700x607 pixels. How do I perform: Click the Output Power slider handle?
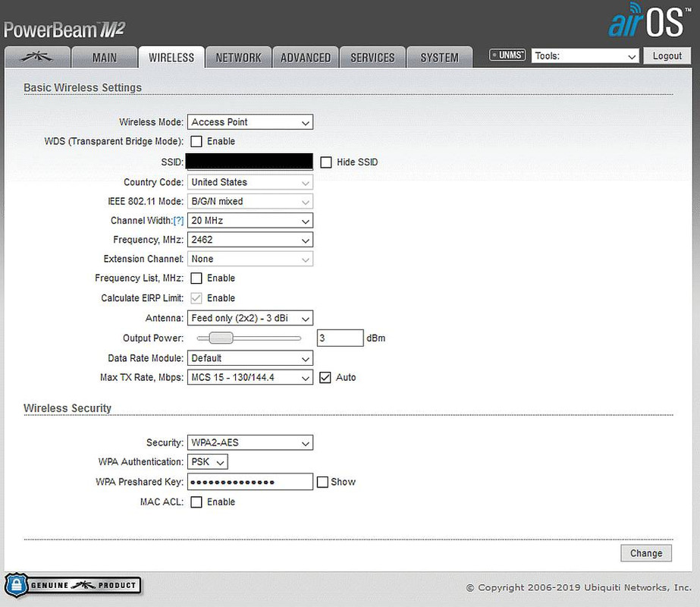[221, 338]
